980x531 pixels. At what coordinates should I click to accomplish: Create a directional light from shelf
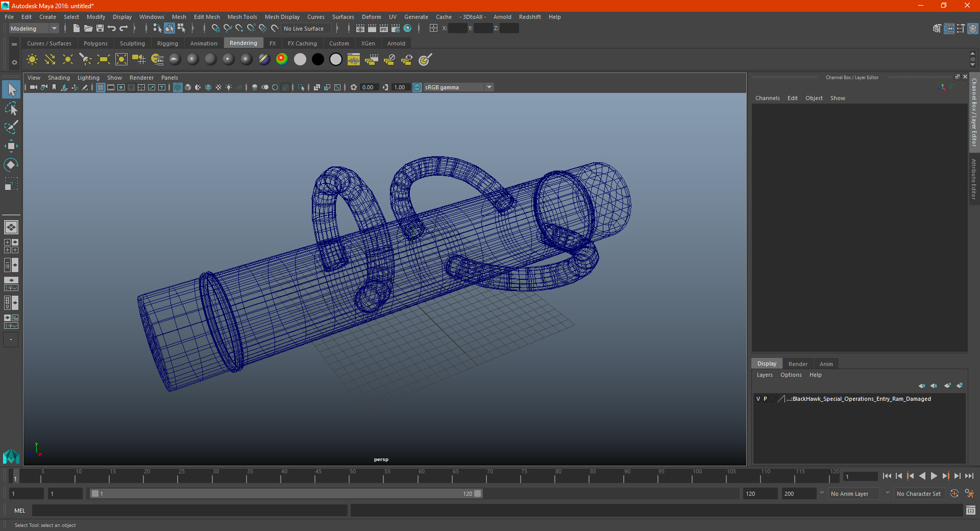point(50,60)
